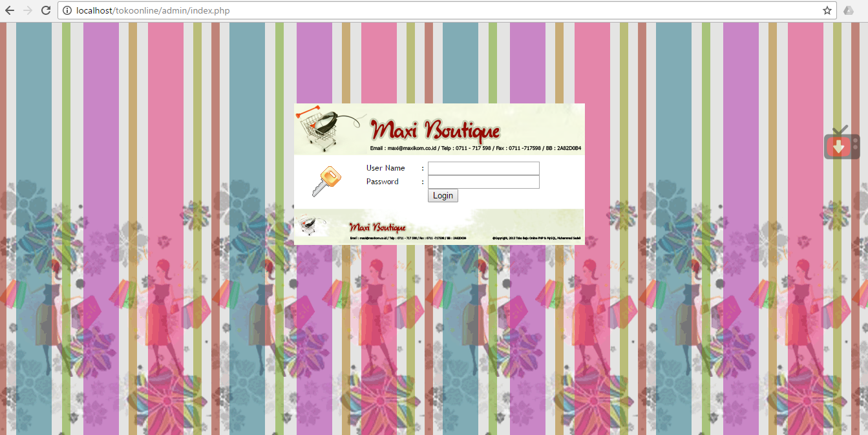Click the page info icon in the address bar
This screenshot has height=435, width=868.
click(x=67, y=10)
